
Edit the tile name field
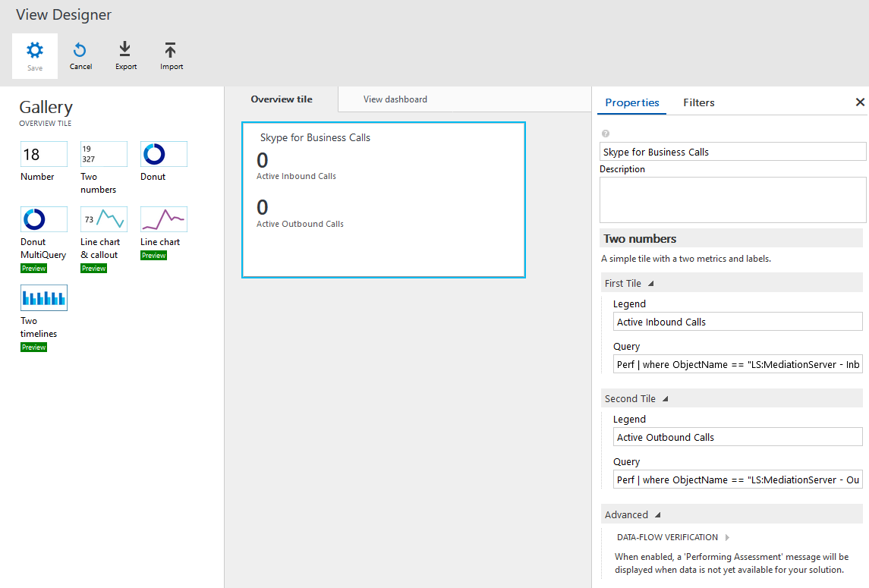point(732,152)
